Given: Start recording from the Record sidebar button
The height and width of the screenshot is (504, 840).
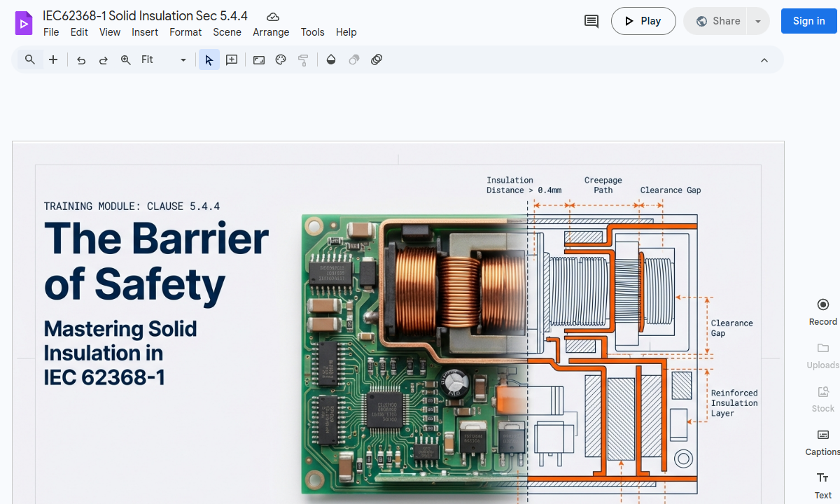Looking at the screenshot, I should pos(822,311).
